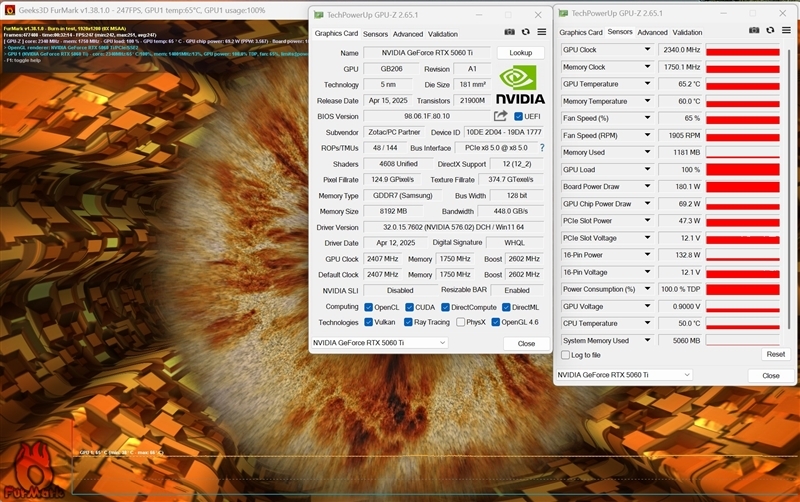
Task: Open the GPU selector dropdown in Graphics Card window
Action: point(380,343)
